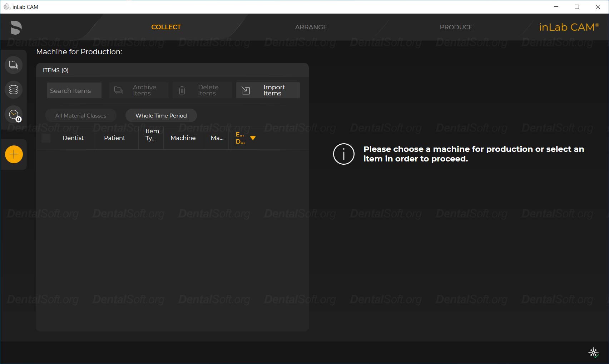Toggle the Whole Time Period filter
This screenshot has height=364, width=609.
pyautogui.click(x=161, y=115)
